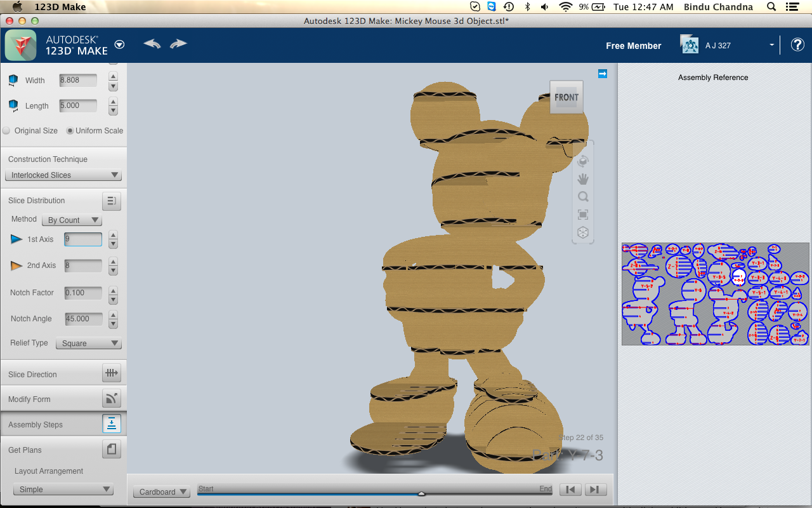Screen dimensions: 812x508
Task: Select the zoom magnifier tool
Action: [583, 197]
